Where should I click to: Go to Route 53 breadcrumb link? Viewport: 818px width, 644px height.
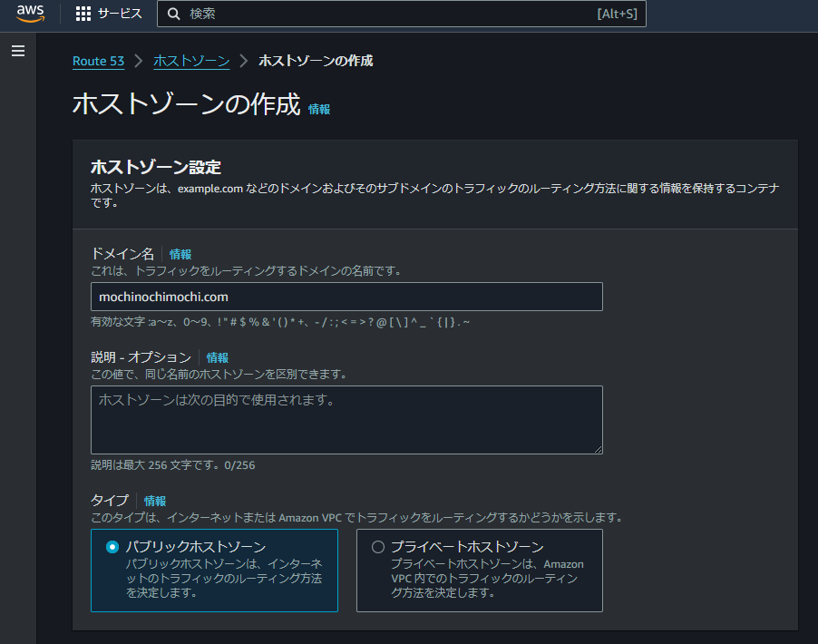(98, 61)
